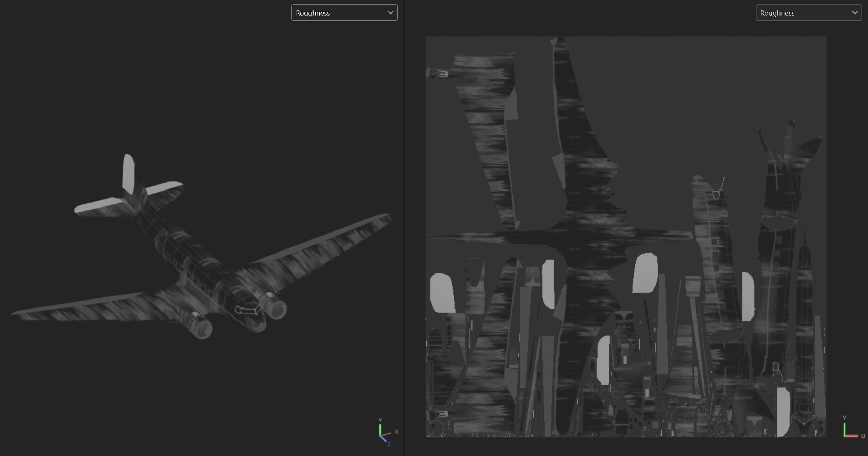
Task: Open the 3D viewport's Roughness channel dropdown
Action: (x=344, y=13)
